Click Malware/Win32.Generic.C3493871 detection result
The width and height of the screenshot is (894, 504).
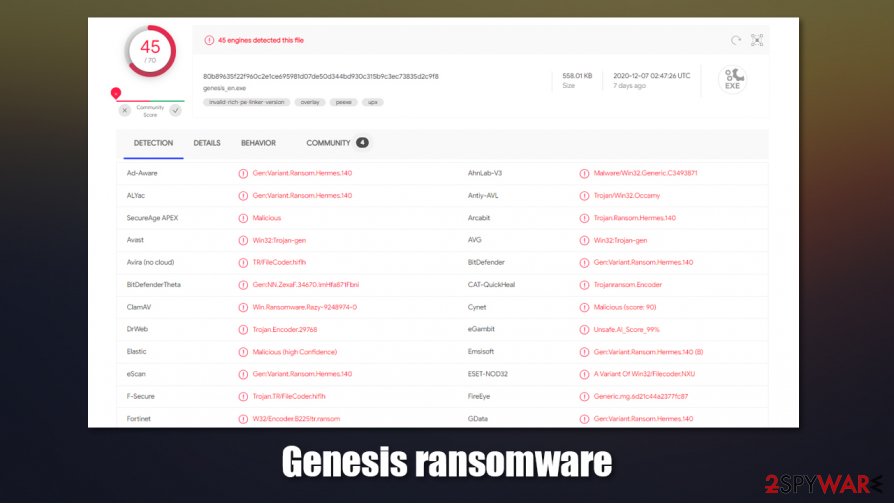645,173
